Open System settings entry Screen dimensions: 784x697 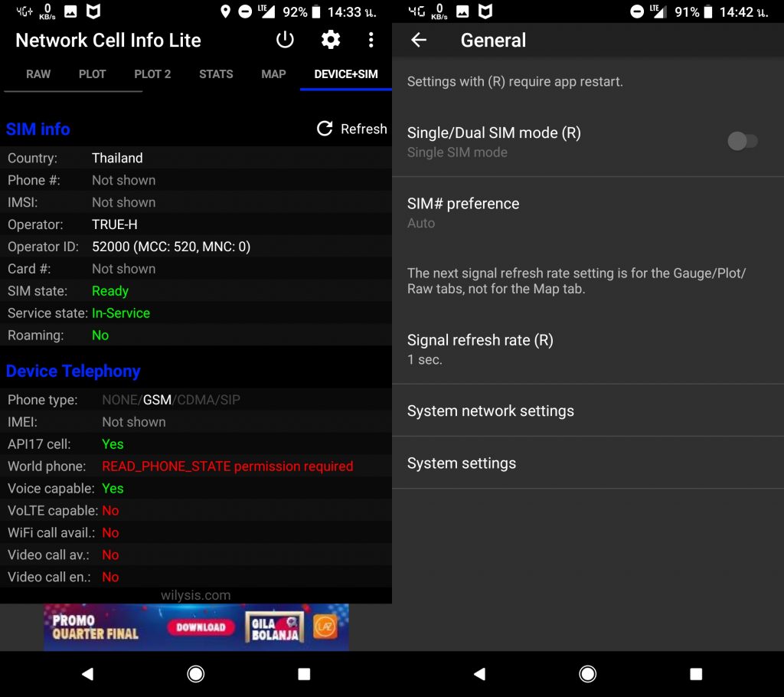pos(588,463)
